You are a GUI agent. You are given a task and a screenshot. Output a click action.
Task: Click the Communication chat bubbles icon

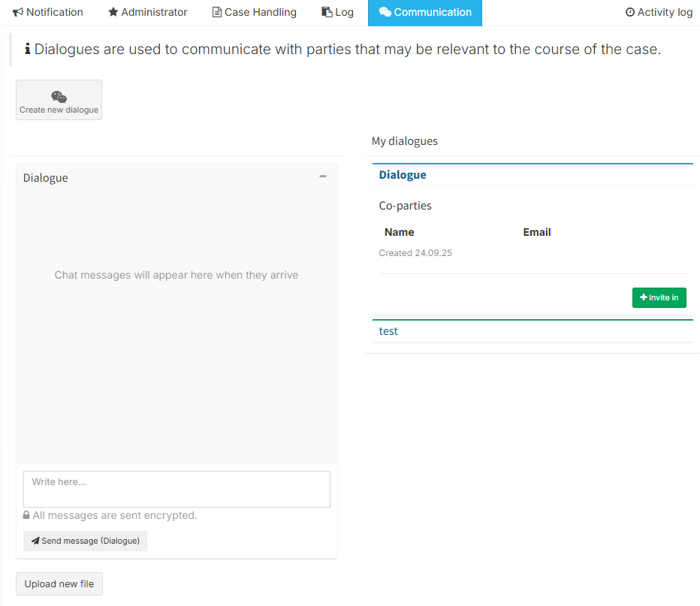click(385, 13)
